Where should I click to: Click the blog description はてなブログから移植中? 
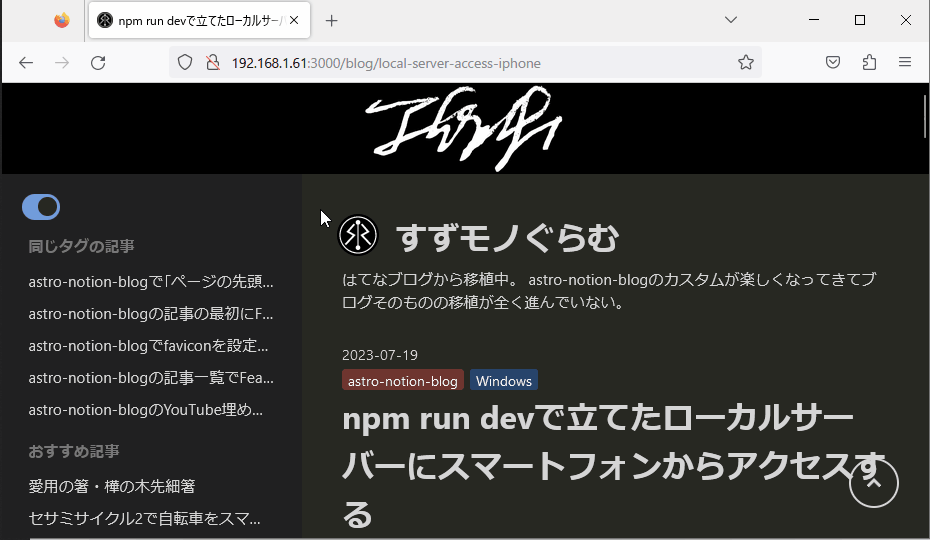(x=609, y=291)
